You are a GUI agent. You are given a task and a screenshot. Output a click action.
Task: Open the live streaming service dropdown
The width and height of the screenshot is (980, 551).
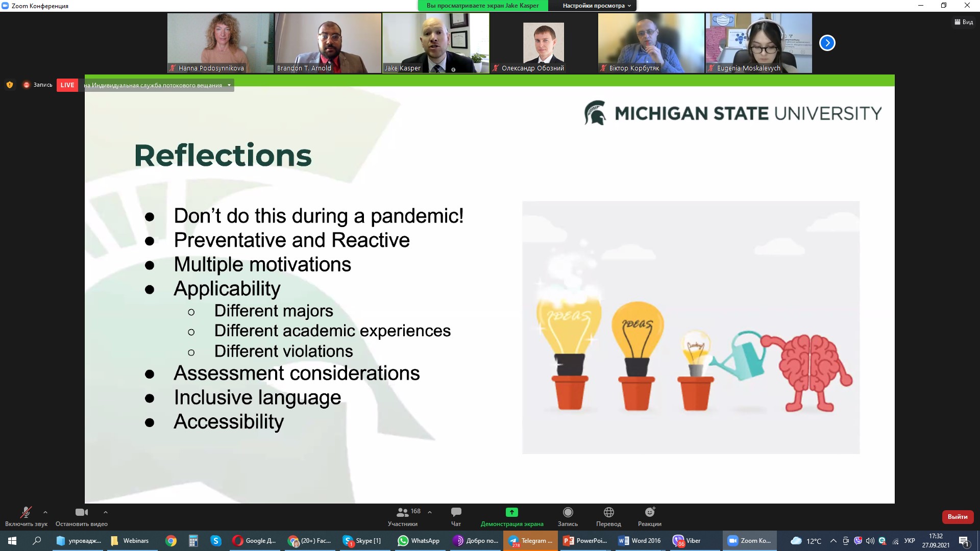229,85
